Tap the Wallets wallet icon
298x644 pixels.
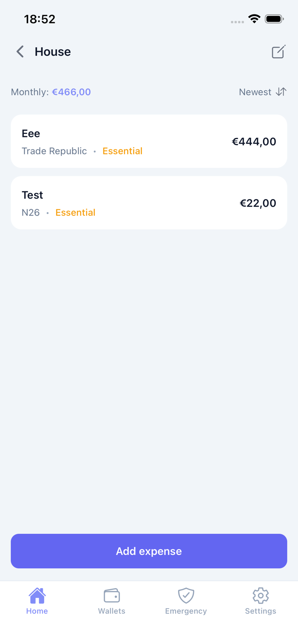click(x=112, y=596)
